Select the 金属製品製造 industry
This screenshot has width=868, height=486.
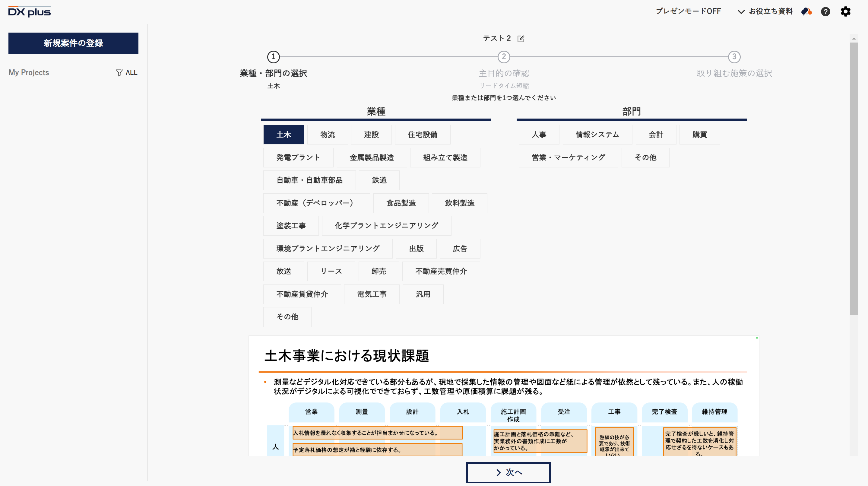click(372, 158)
